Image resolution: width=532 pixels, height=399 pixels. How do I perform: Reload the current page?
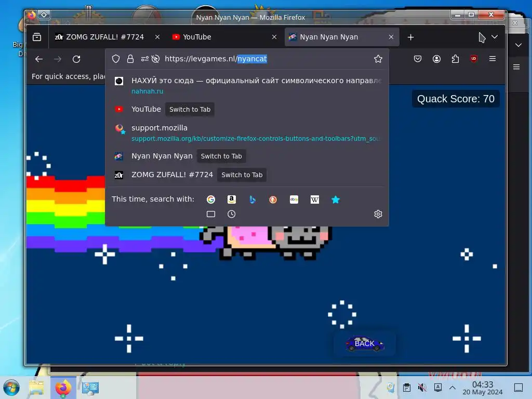pos(76,59)
